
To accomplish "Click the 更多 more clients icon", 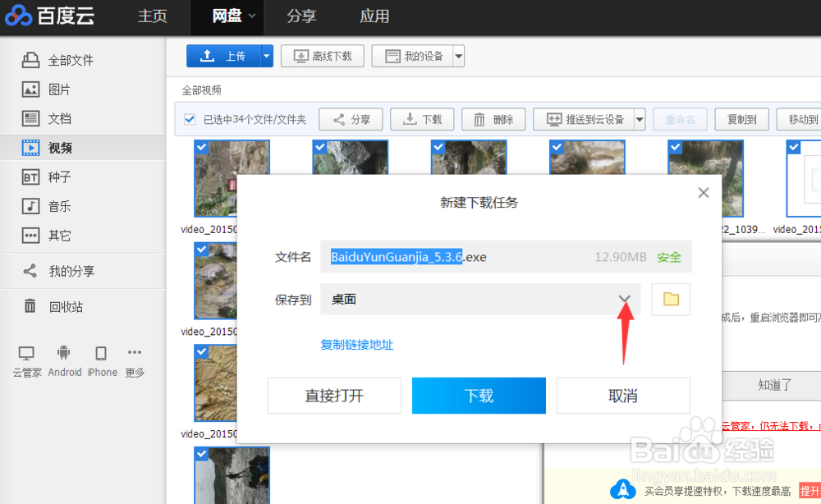I will [135, 352].
